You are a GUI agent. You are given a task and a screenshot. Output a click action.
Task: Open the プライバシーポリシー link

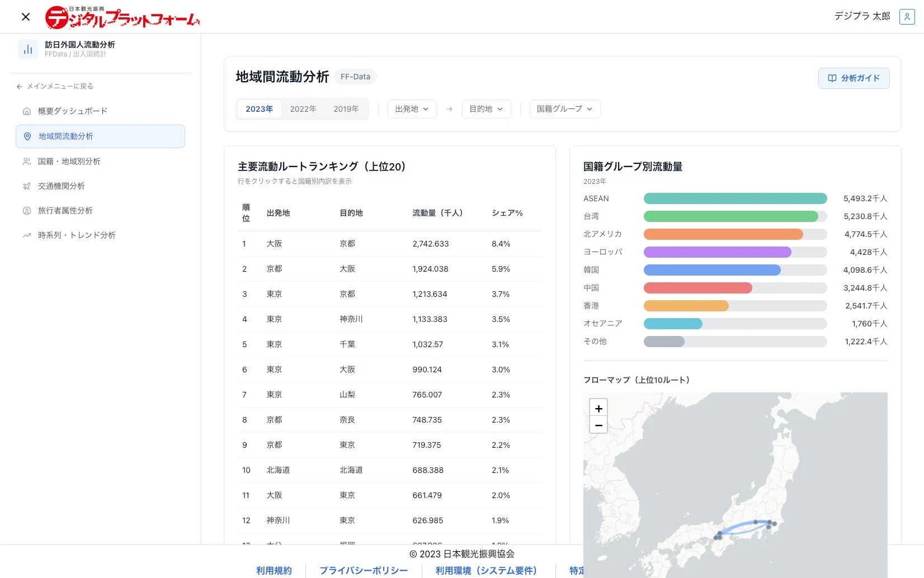click(x=364, y=570)
